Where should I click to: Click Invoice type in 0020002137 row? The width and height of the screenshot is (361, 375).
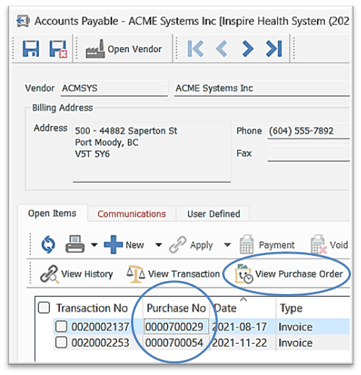tap(295, 327)
